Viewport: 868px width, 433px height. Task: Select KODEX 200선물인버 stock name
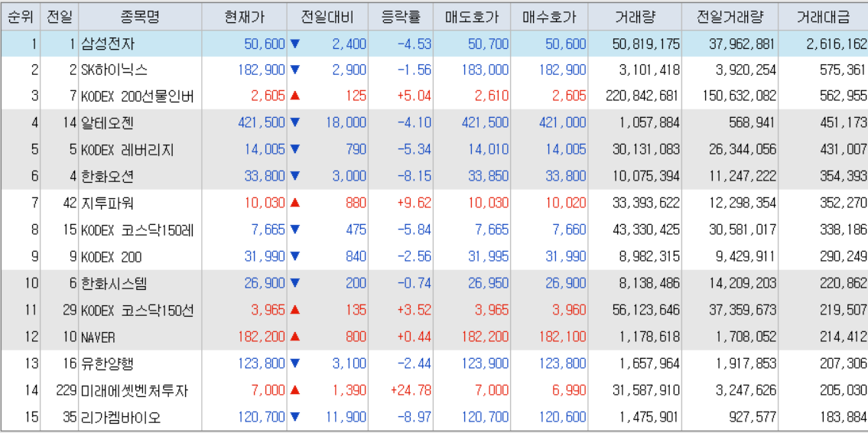[x=137, y=97]
